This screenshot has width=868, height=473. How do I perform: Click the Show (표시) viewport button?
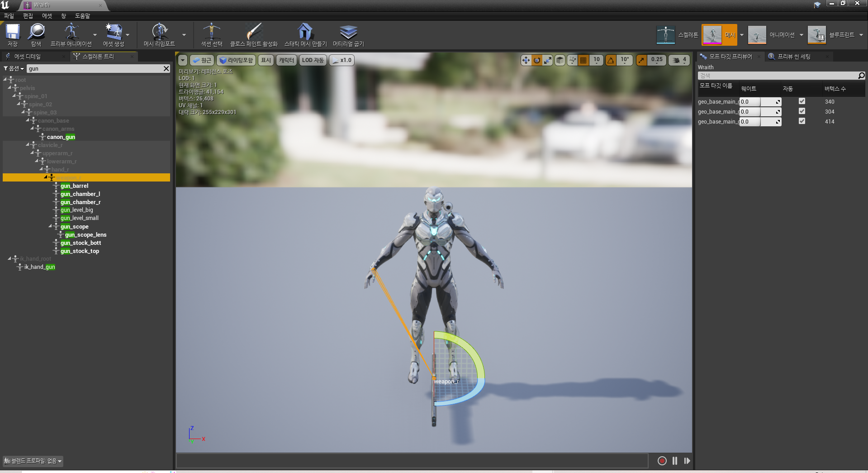(266, 60)
